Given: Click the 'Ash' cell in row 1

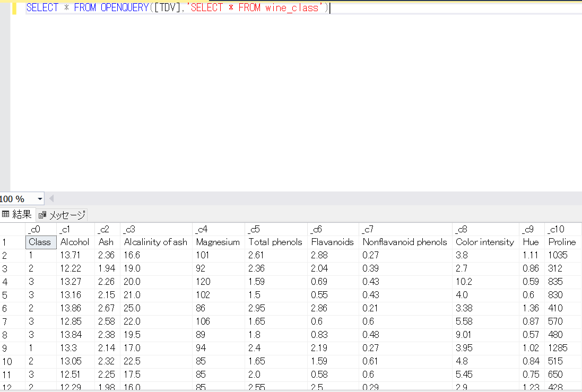Looking at the screenshot, I should 108,242.
